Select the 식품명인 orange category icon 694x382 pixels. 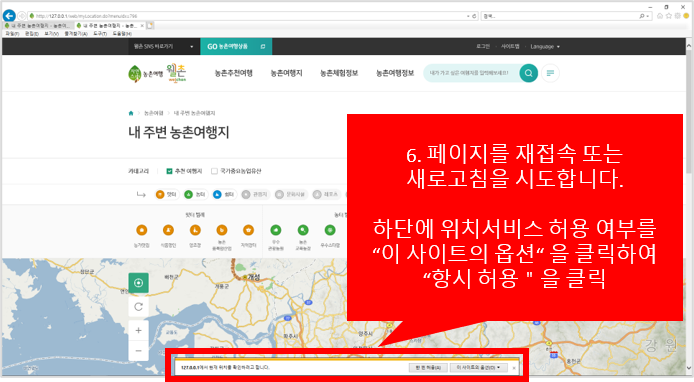(x=168, y=230)
